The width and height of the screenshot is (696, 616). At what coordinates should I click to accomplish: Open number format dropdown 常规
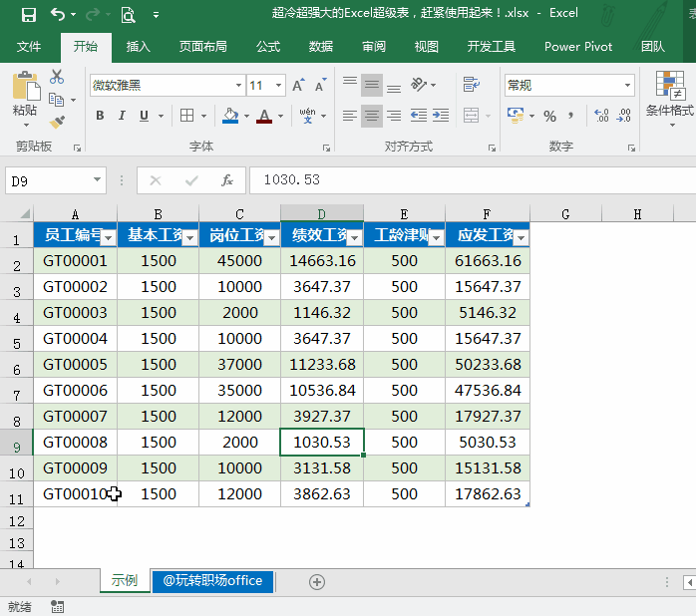[627, 85]
